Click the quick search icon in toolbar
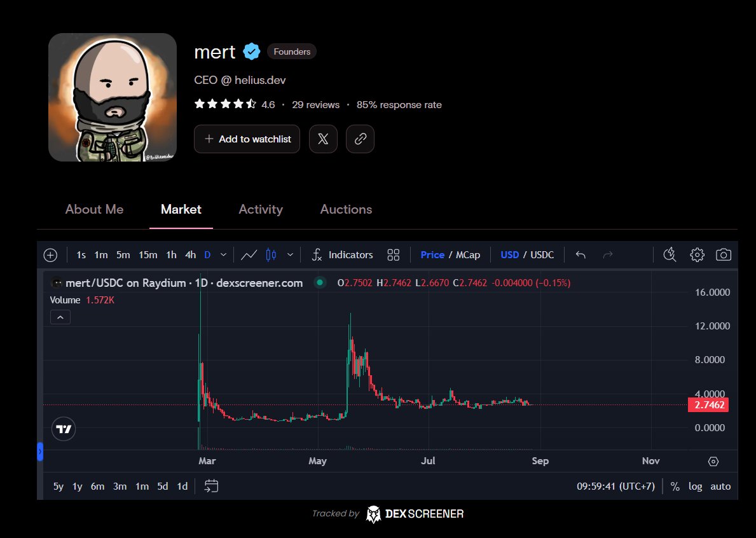The image size is (756, 538). pyautogui.click(x=669, y=255)
